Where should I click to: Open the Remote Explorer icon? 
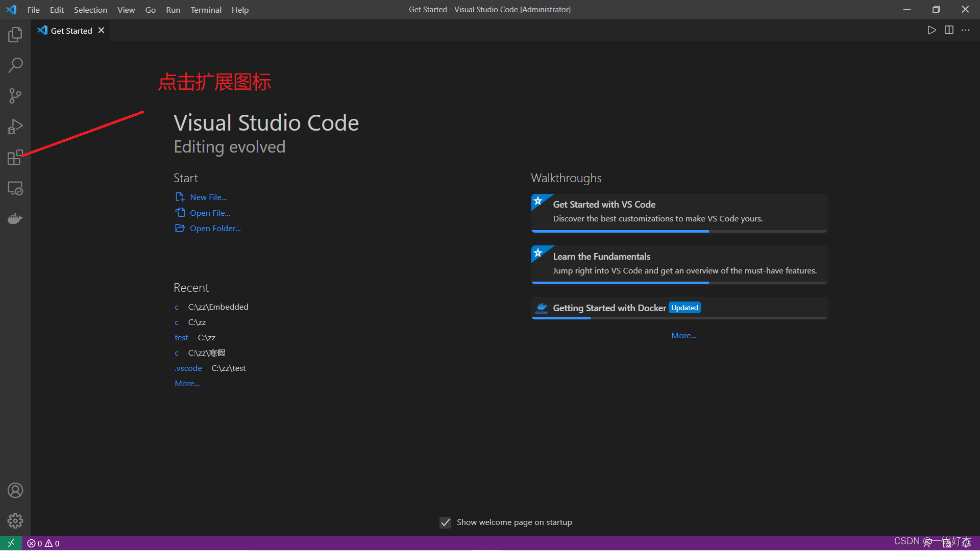pos(15,188)
